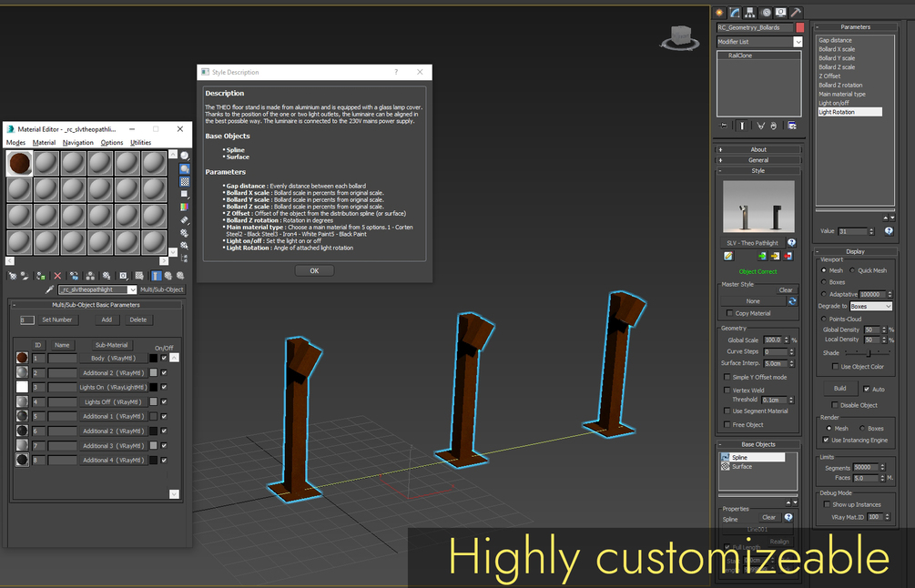
Task: Pick material from object eyedropper icon
Action: click(49, 290)
